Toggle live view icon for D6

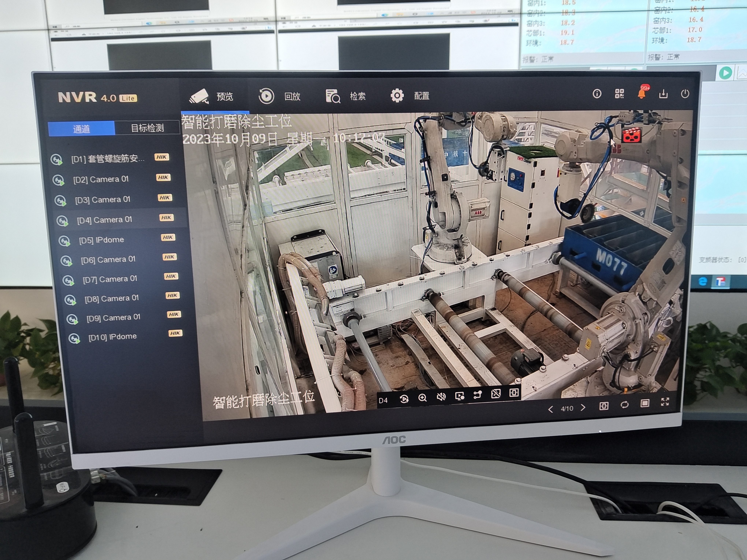click(66, 261)
